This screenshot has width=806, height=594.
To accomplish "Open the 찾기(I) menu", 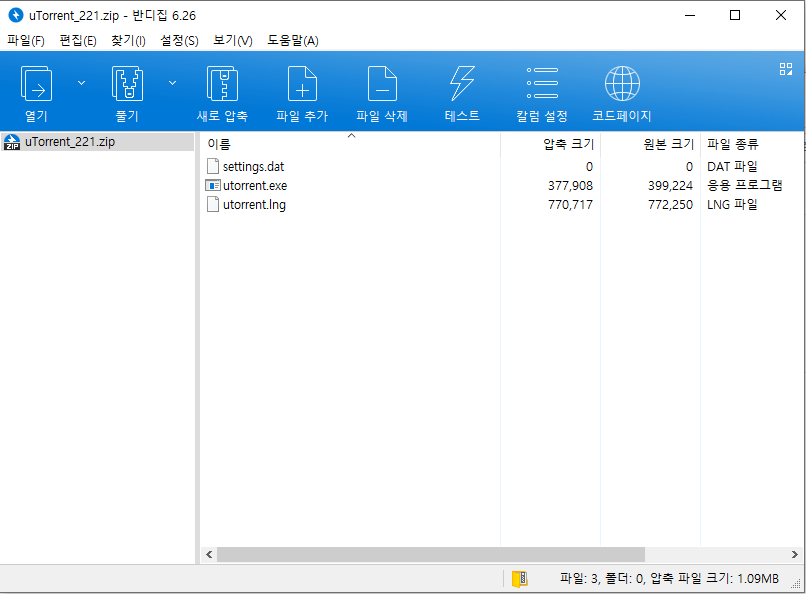I will [x=128, y=41].
